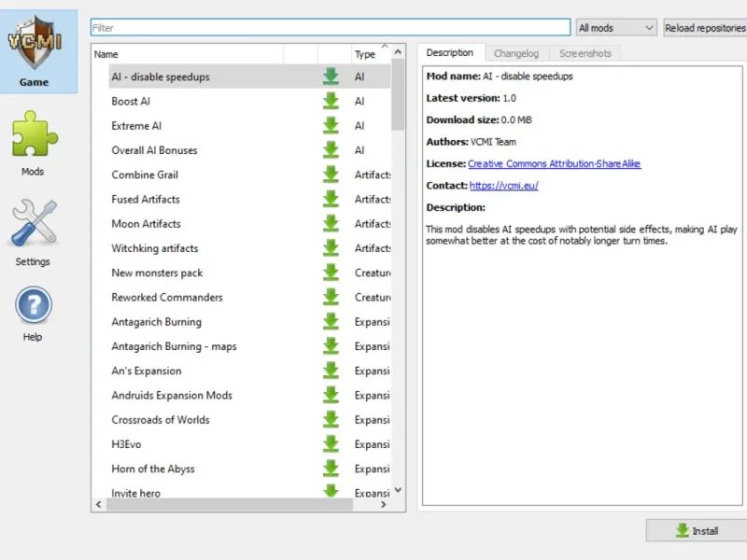Open Settings with wrench and screwdriver icon

click(34, 232)
